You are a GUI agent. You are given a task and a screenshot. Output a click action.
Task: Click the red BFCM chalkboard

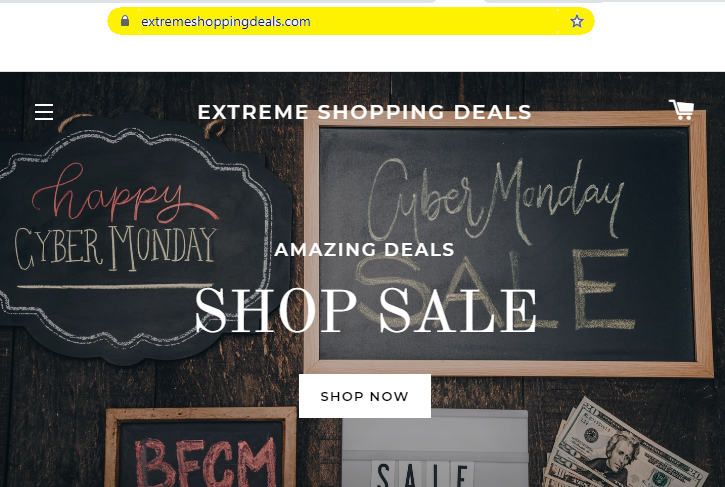(201, 447)
